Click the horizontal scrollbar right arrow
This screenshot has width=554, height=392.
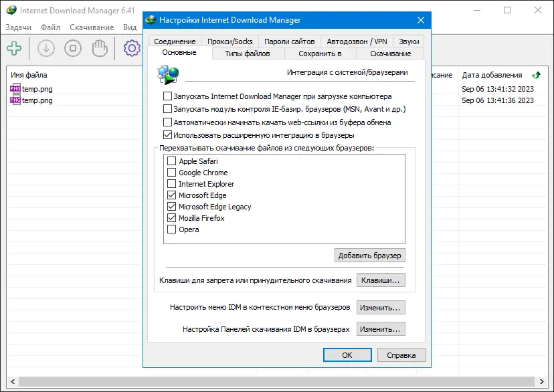pos(541,381)
